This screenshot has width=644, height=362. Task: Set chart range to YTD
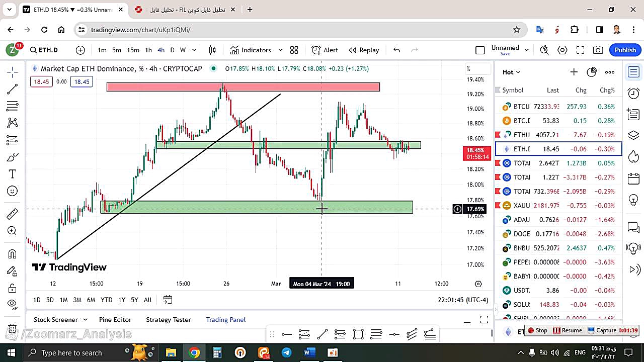[x=106, y=300]
